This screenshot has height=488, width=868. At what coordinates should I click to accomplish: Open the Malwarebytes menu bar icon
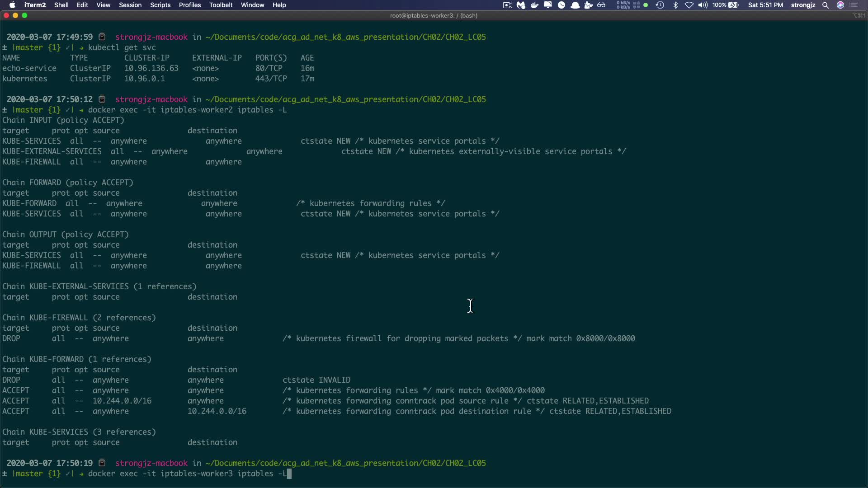(x=521, y=5)
